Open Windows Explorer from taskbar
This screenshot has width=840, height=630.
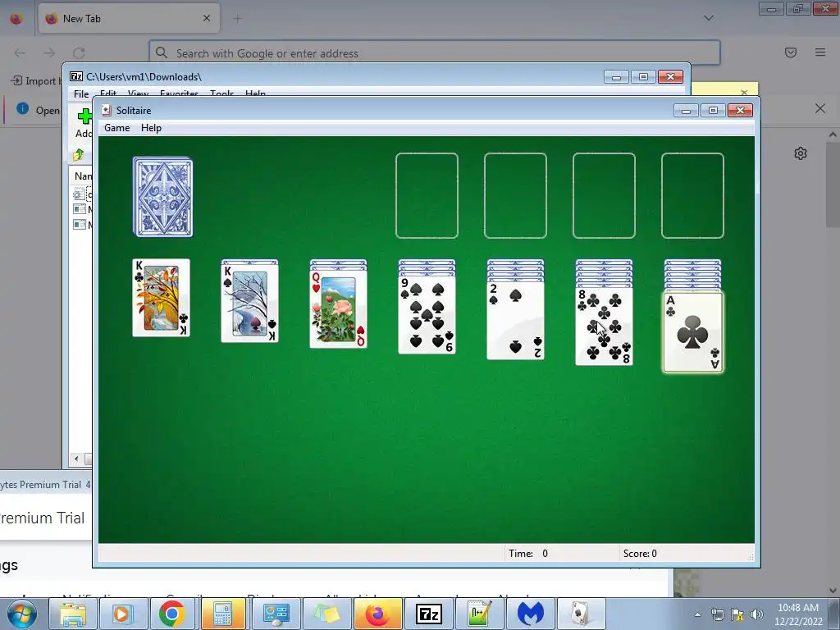[73, 614]
